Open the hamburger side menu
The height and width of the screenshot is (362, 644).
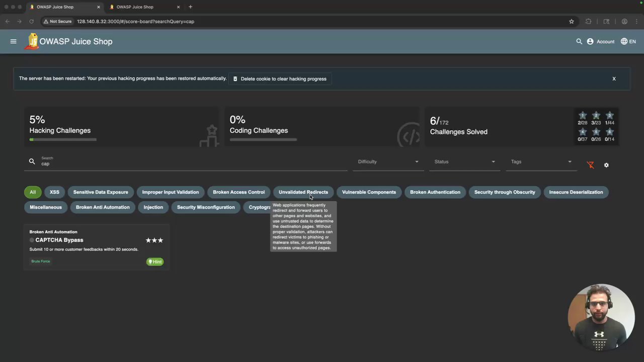pyautogui.click(x=14, y=41)
